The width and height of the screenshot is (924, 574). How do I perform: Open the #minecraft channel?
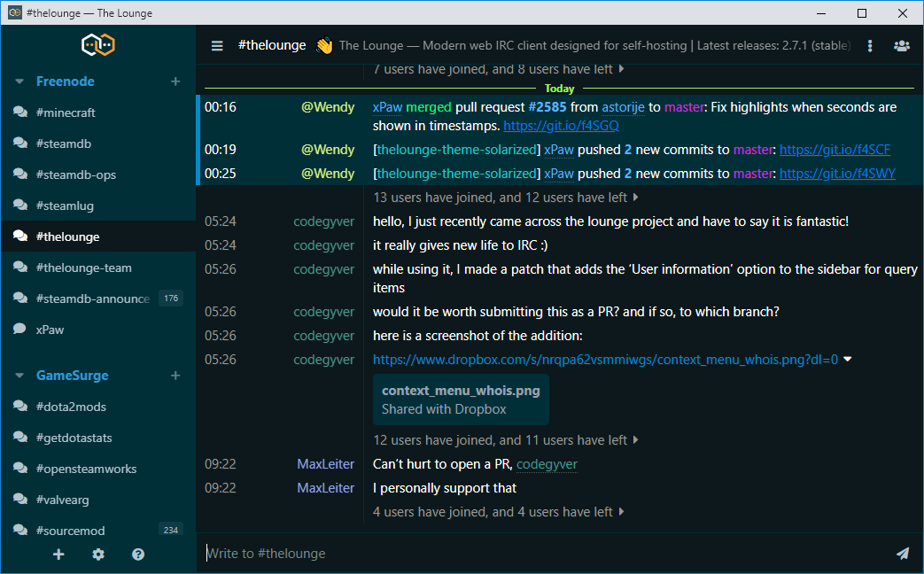pyautogui.click(x=66, y=112)
